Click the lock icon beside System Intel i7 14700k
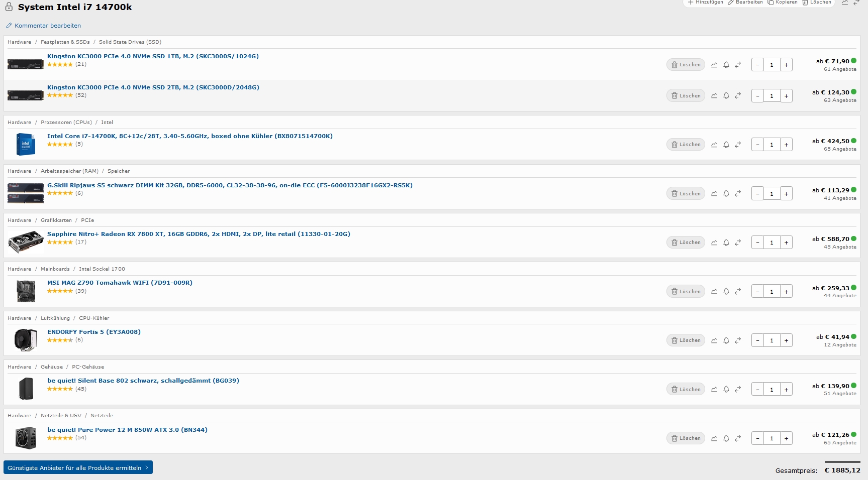This screenshot has height=480, width=868. coord(9,7)
